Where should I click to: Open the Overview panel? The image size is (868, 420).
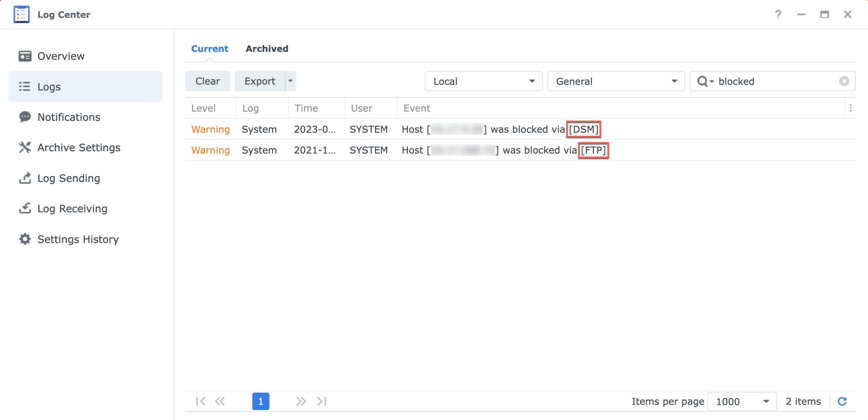61,56
